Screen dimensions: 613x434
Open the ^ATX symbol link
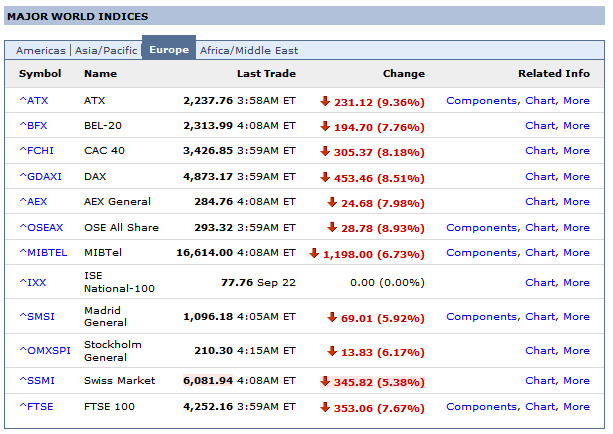coord(33,101)
